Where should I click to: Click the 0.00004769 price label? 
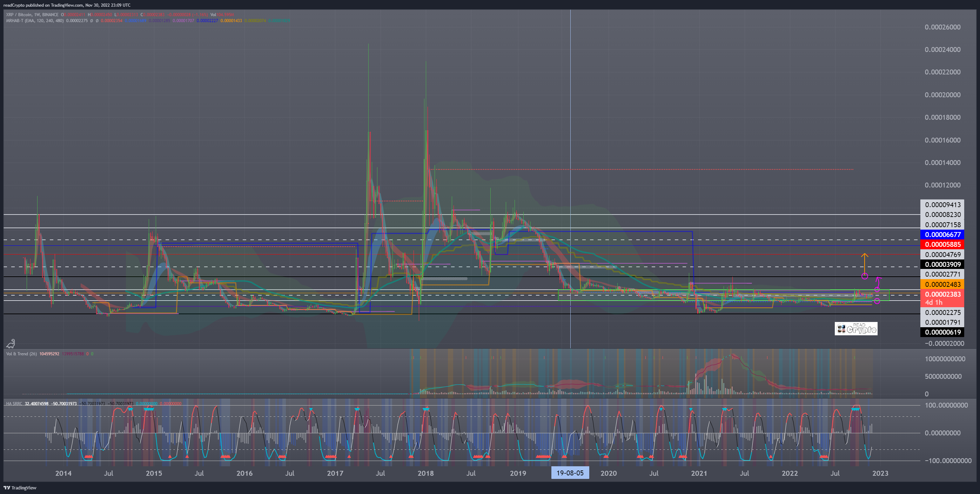(942, 255)
